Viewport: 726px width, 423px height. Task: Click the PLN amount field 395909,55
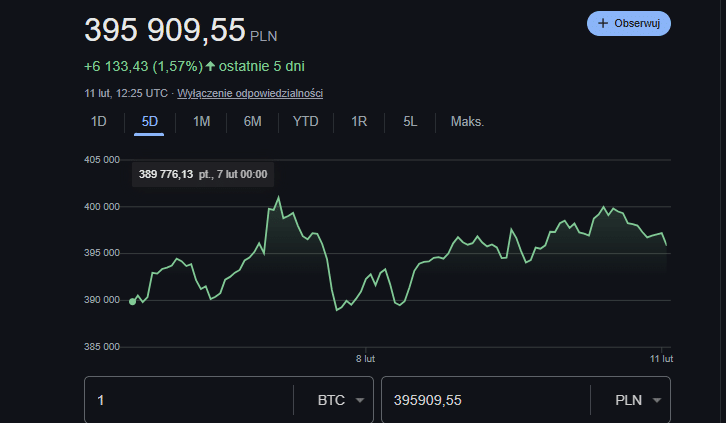486,400
